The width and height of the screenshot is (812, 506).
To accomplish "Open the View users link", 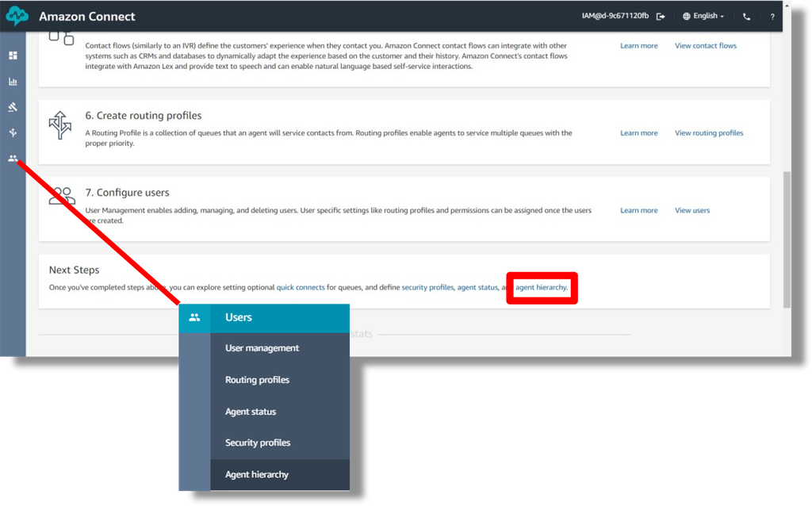I will 691,210.
